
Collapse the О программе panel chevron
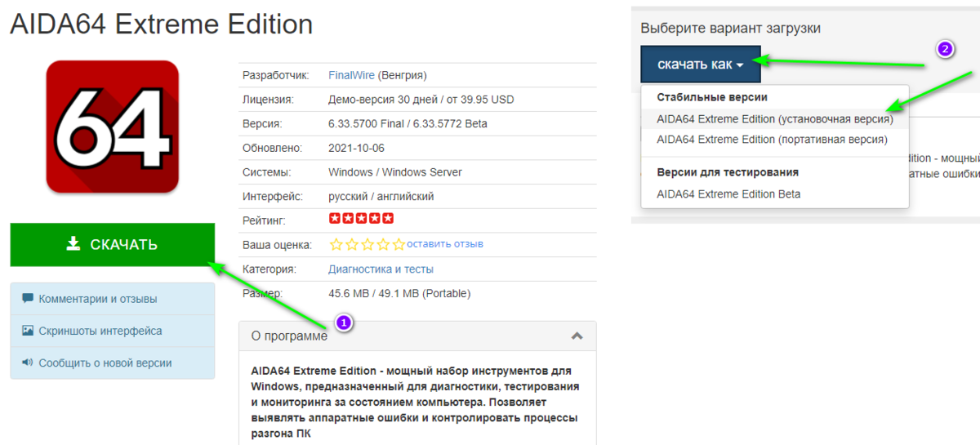pos(577,336)
